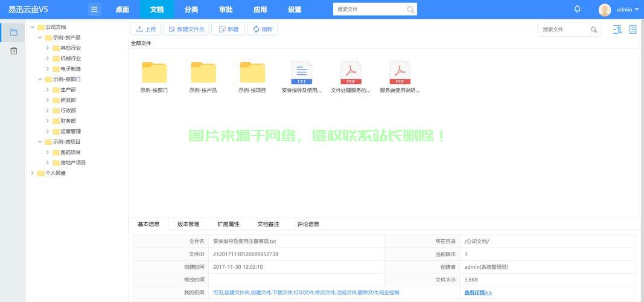Click creation time 2017-11-30 12:02:10
The width and height of the screenshot is (644, 302).
238,267
